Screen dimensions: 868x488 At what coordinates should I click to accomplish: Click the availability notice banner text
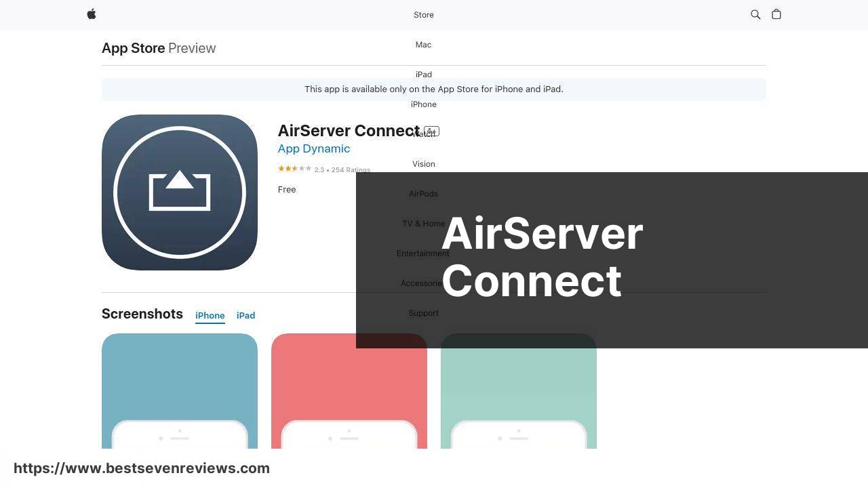434,89
